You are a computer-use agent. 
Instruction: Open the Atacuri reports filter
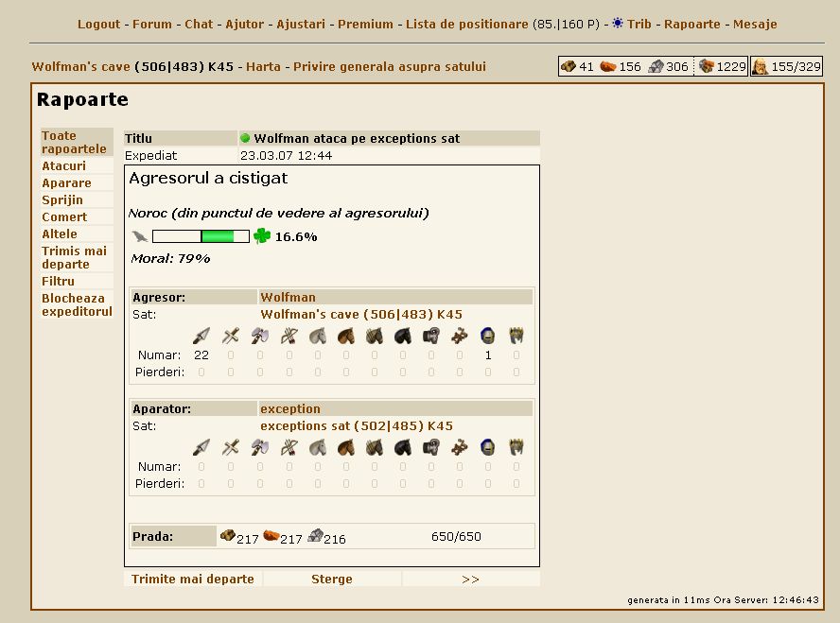pos(63,166)
